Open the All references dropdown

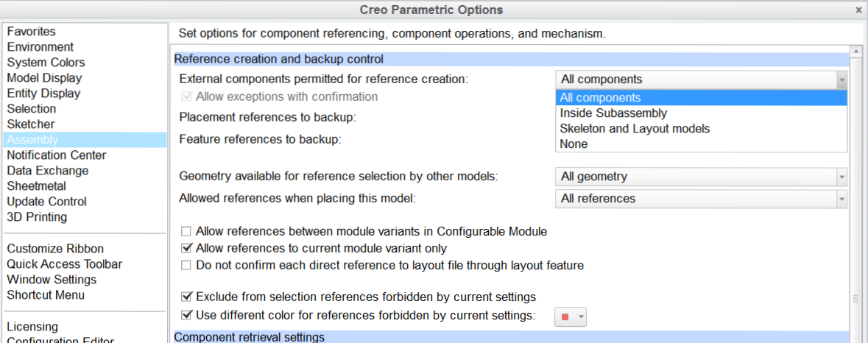[x=702, y=199]
